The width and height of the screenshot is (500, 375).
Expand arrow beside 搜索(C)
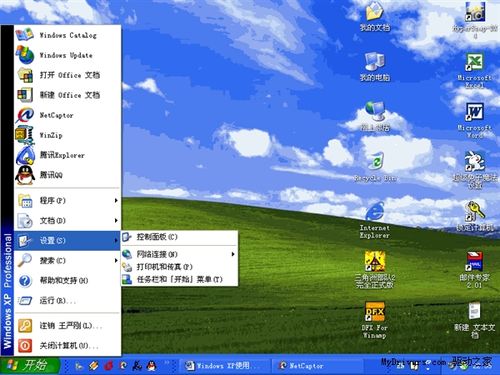tap(116, 260)
